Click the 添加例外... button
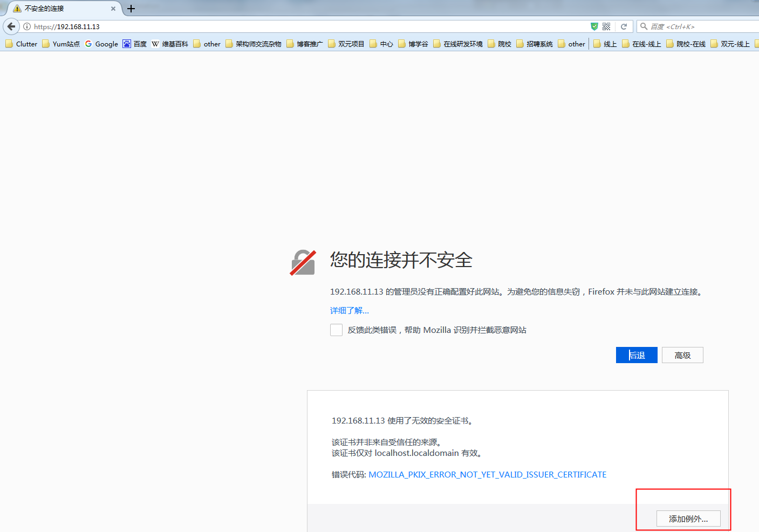Image resolution: width=759 pixels, height=532 pixels. [x=688, y=519]
